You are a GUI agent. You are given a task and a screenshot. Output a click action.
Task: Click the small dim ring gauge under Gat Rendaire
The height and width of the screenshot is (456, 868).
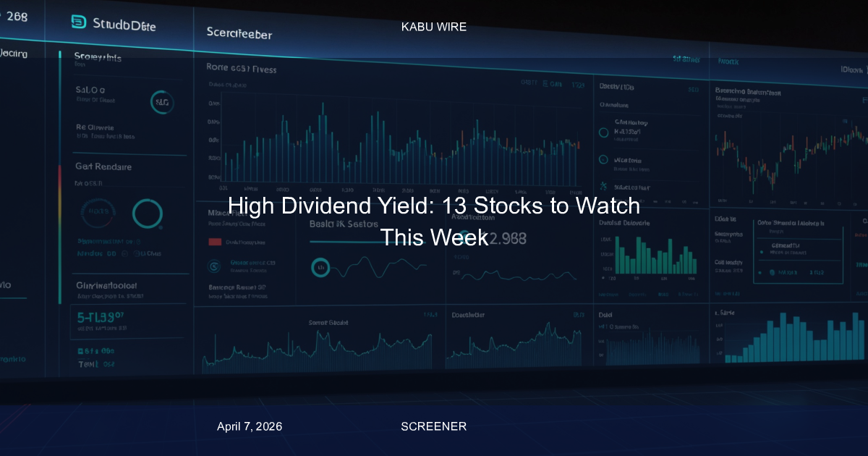click(x=98, y=213)
